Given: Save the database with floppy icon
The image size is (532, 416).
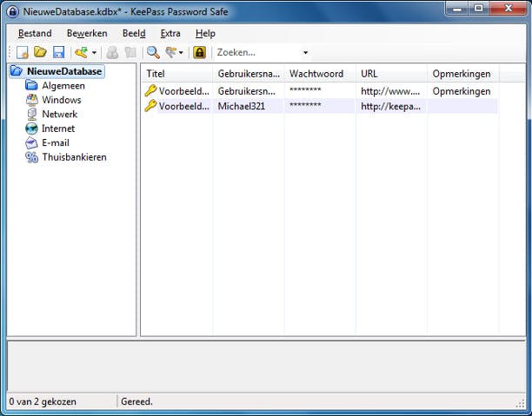Looking at the screenshot, I should coord(59,53).
